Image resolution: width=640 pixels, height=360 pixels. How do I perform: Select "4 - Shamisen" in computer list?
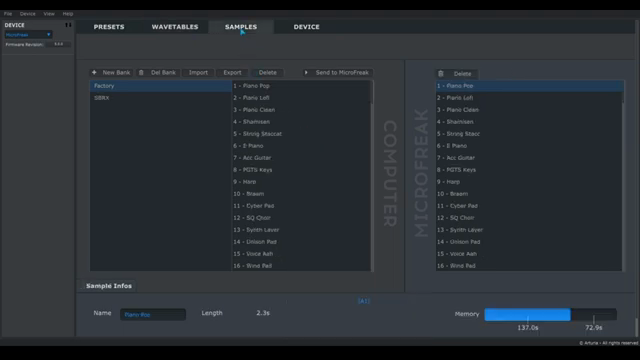[x=301, y=122]
